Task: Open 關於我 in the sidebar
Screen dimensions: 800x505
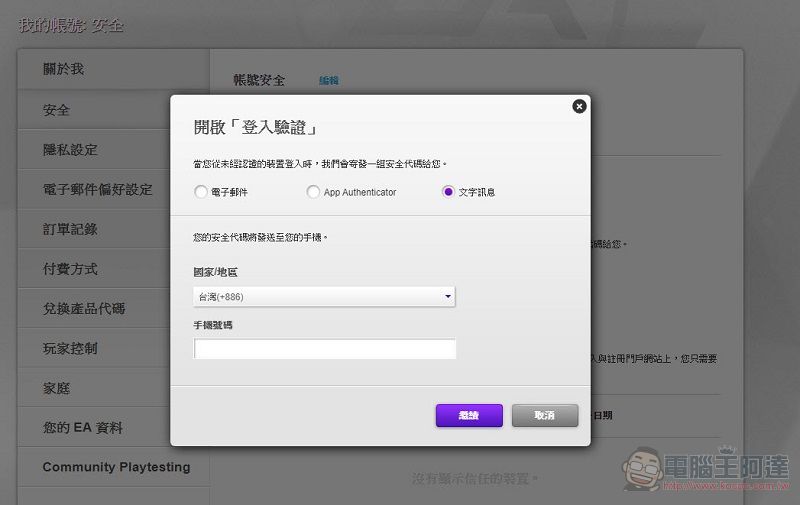Action: coord(63,69)
